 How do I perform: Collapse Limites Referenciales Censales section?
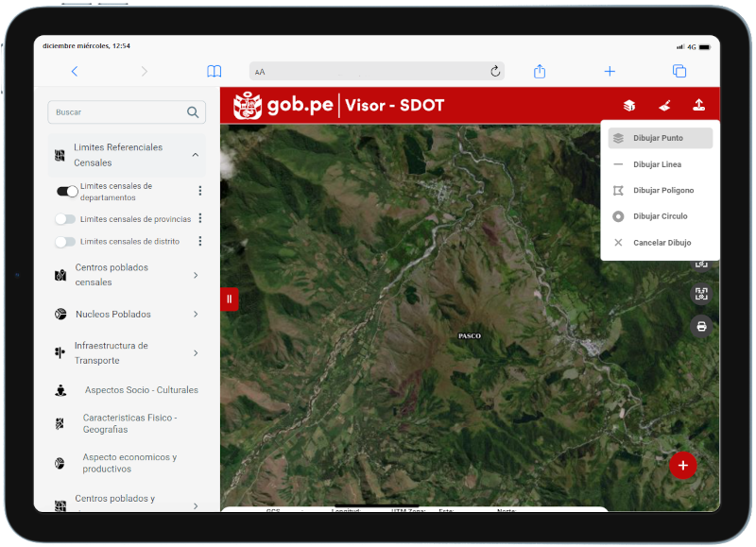point(195,155)
